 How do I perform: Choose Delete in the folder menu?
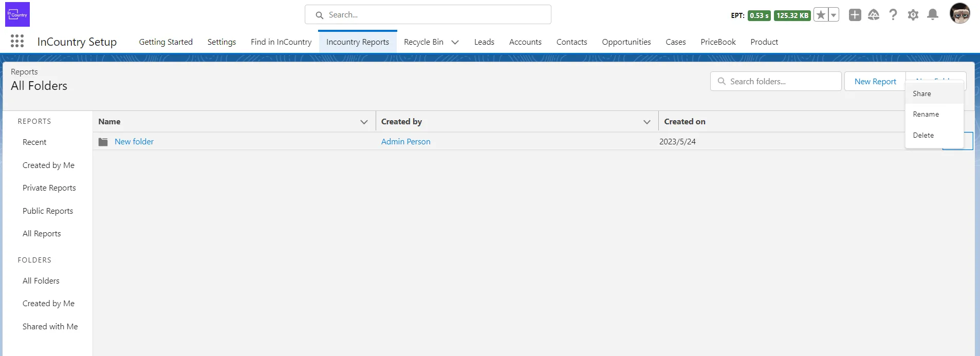(x=923, y=135)
